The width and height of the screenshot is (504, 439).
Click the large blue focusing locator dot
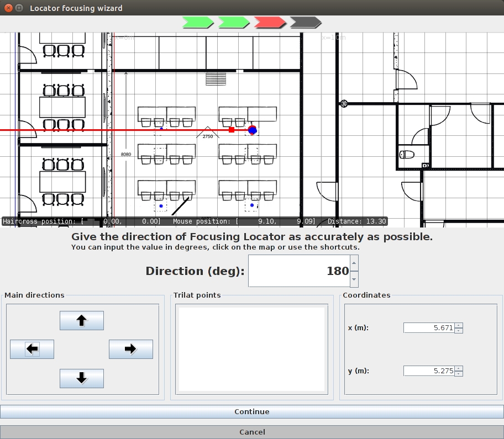click(253, 130)
